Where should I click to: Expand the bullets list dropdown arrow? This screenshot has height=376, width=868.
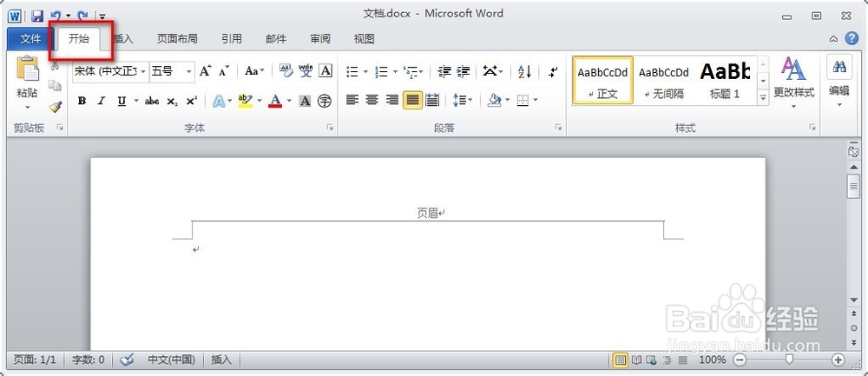(365, 71)
